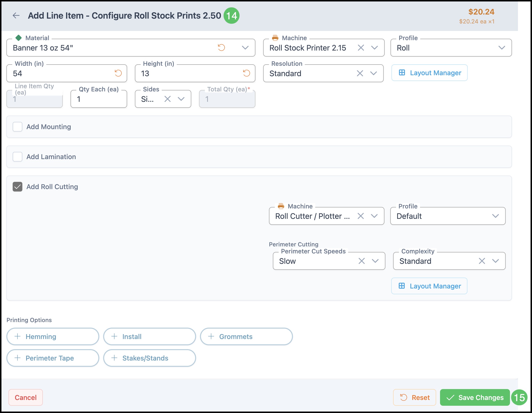This screenshot has height=413, width=532.
Task: Clear the Perimeter Cut Speeds Slow value
Action: pyautogui.click(x=362, y=261)
